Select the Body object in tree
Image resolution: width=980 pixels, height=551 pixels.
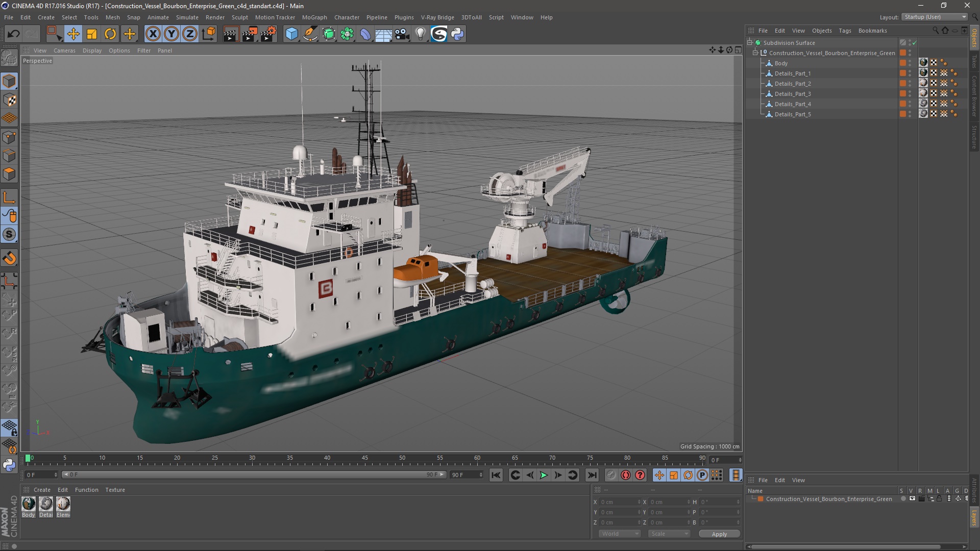coord(781,63)
